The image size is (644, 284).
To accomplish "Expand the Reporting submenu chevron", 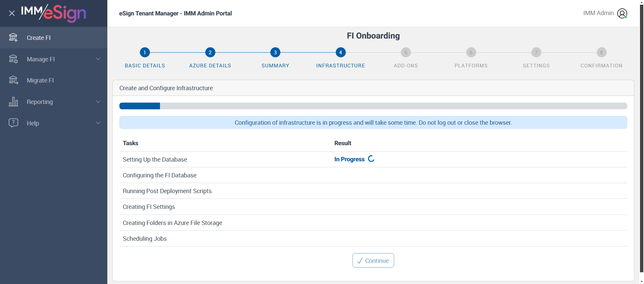I will tap(98, 102).
